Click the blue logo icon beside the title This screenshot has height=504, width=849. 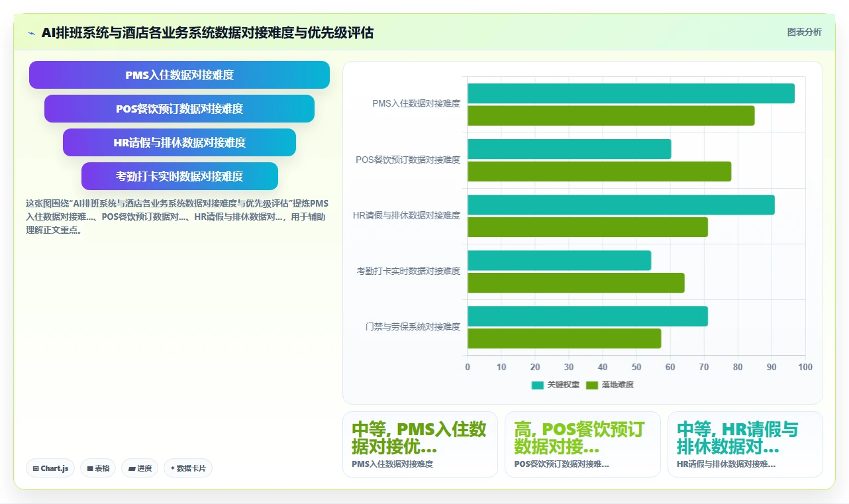[32, 33]
